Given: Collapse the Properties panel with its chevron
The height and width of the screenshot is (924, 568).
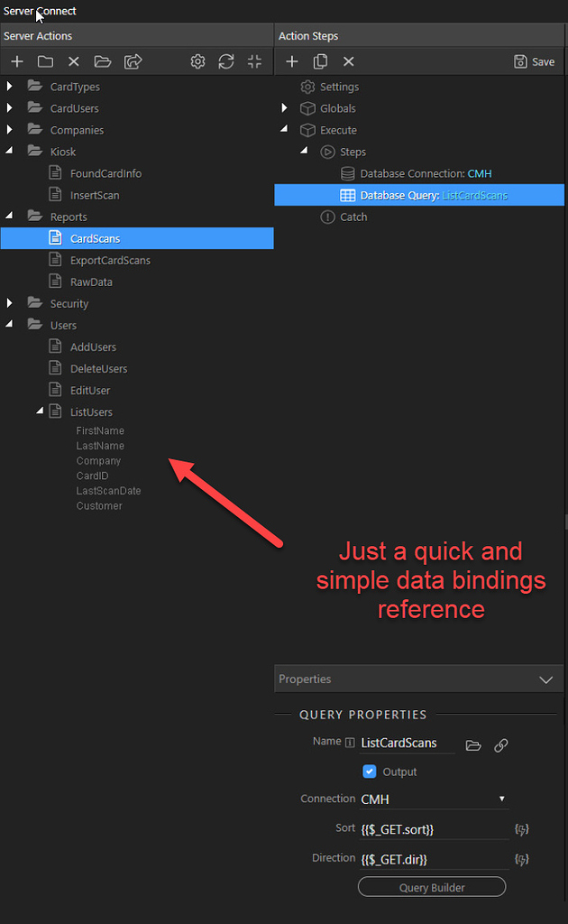Looking at the screenshot, I should tap(545, 679).
